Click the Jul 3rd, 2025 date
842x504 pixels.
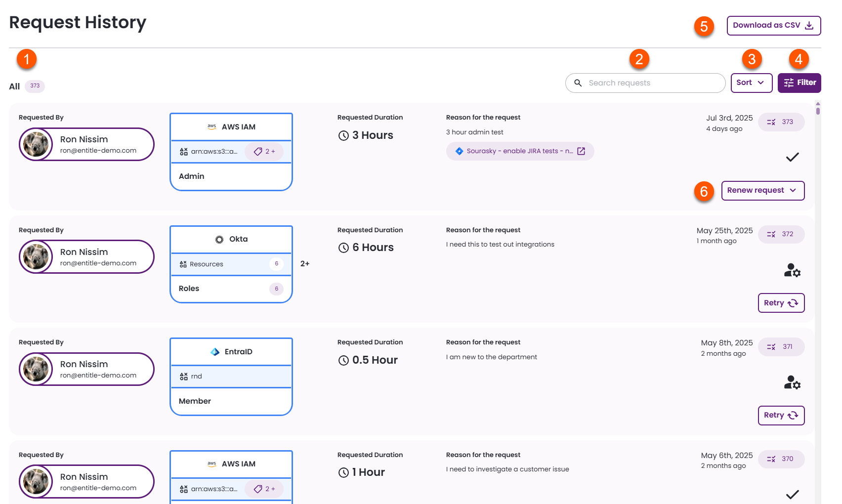coord(729,118)
